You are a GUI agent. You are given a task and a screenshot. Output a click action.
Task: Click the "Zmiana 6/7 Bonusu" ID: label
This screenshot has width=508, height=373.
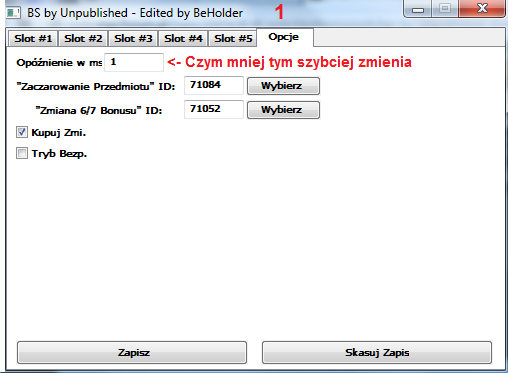point(99,110)
